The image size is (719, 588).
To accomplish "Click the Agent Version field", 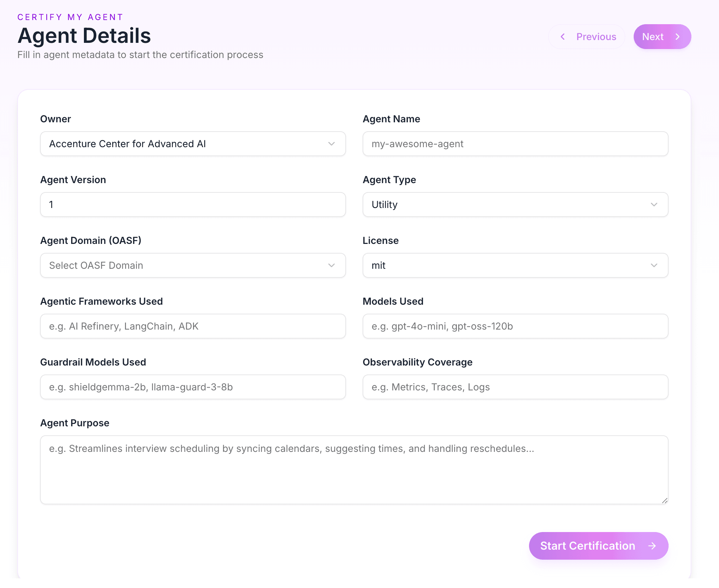I will click(193, 205).
